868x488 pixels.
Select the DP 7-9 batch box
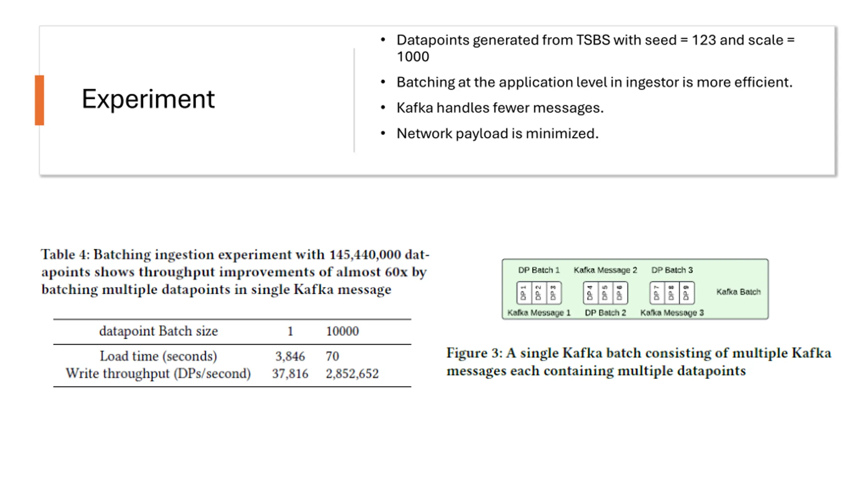pos(672,293)
